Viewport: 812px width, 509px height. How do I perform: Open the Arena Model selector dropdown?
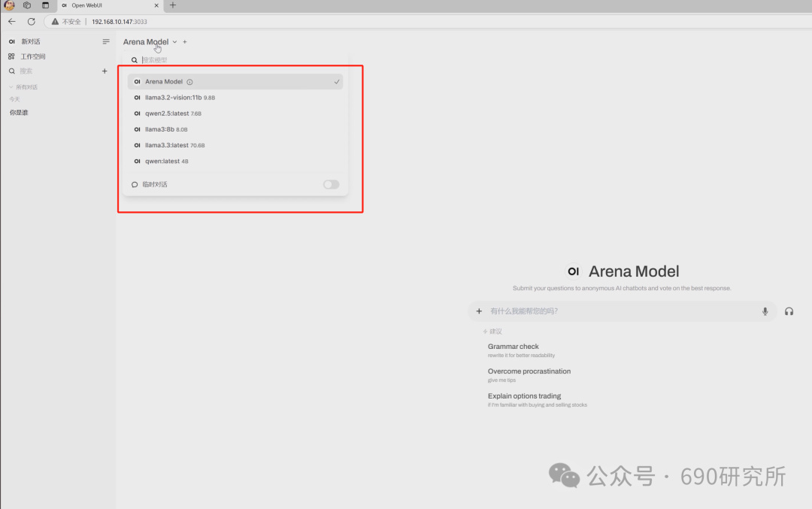[150, 42]
